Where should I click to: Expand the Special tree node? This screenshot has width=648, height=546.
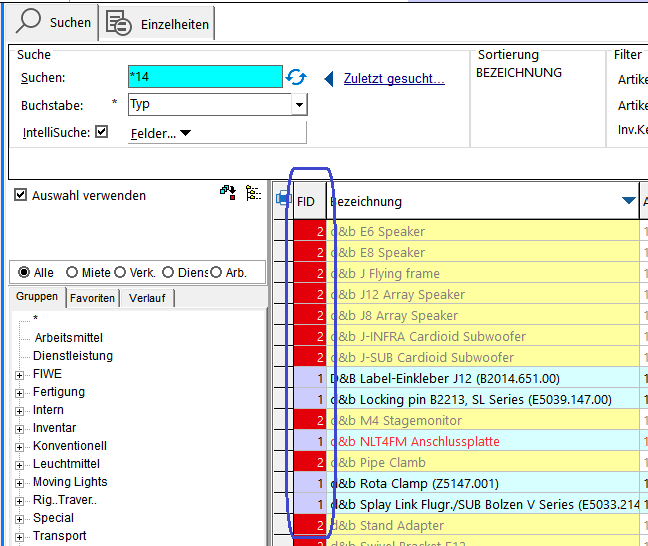point(19,519)
